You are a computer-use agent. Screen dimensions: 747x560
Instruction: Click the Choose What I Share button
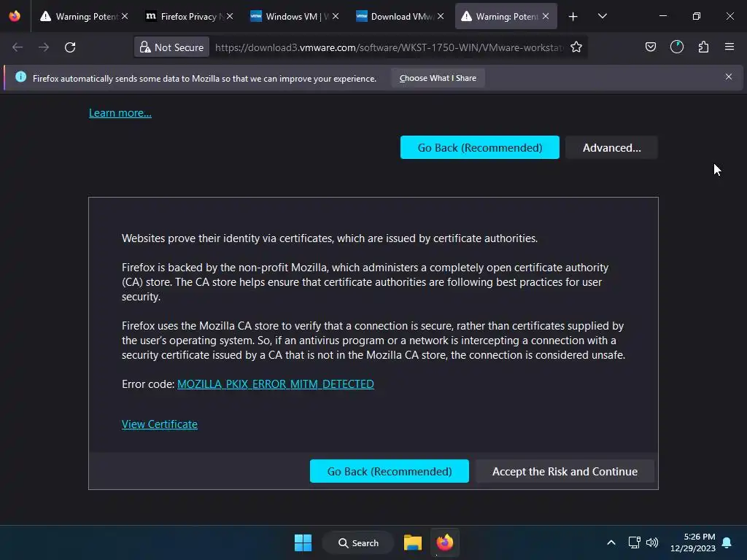[438, 78]
